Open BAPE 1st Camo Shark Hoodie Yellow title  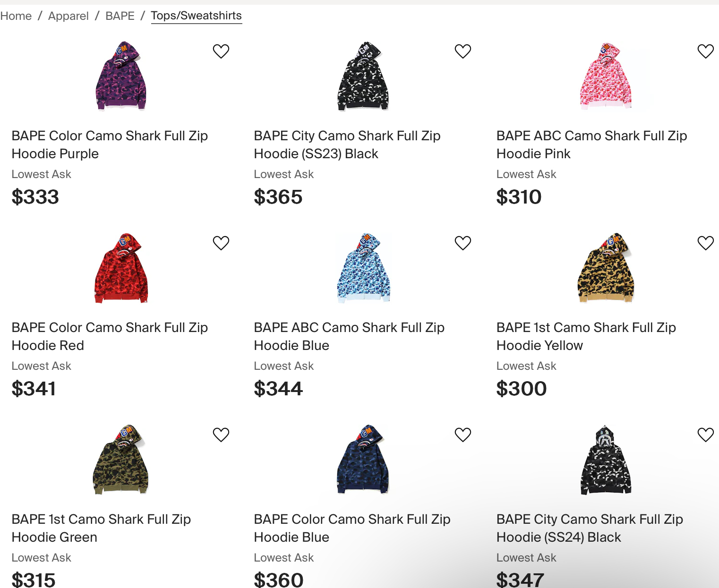(x=586, y=336)
